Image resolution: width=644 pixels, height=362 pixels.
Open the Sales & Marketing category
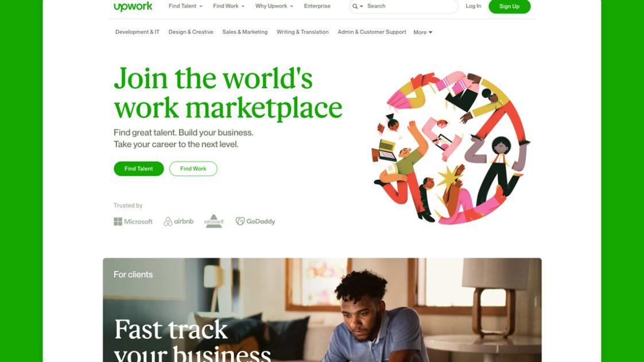(x=245, y=32)
